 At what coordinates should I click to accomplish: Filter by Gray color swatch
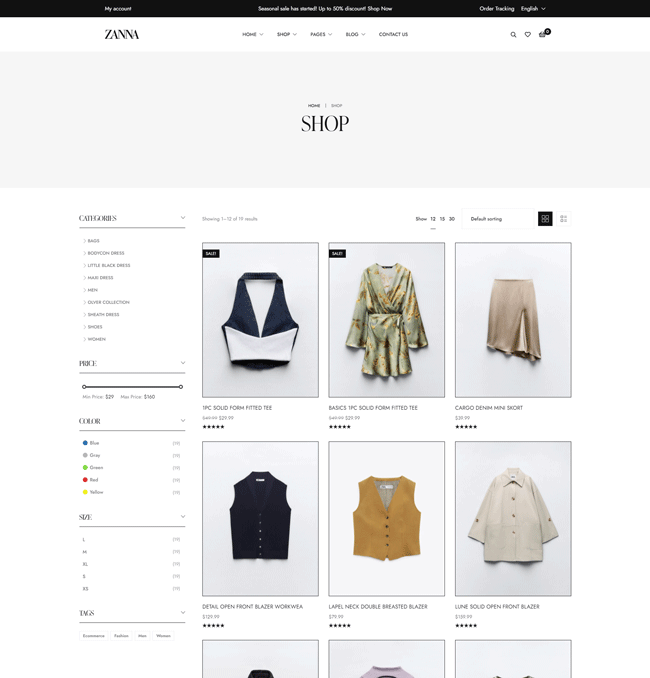[85, 455]
